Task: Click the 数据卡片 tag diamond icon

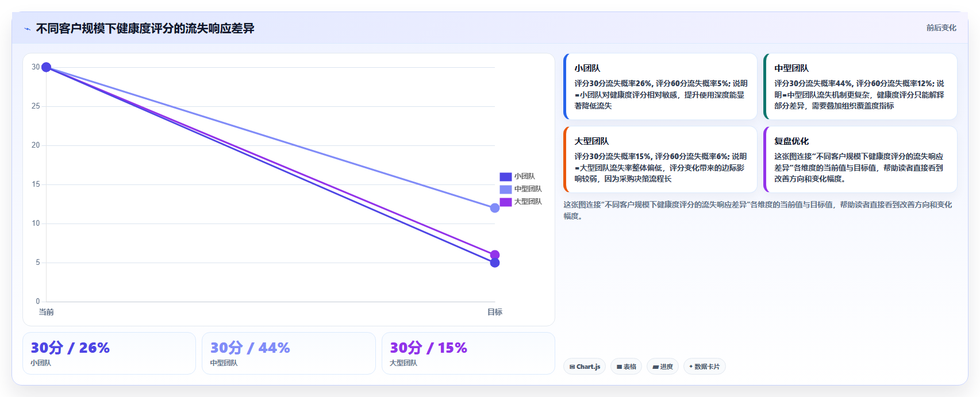Action: (691, 367)
